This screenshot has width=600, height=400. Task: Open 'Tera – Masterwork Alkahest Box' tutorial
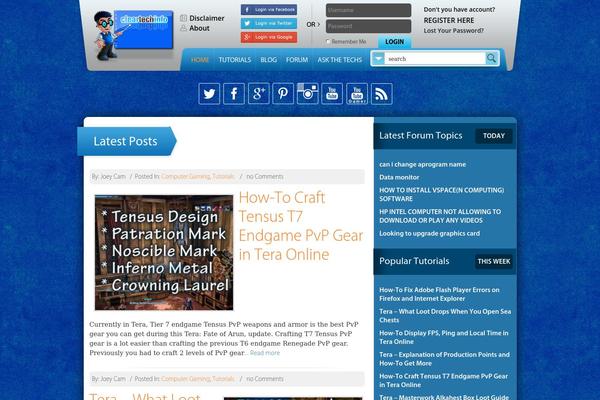click(444, 397)
